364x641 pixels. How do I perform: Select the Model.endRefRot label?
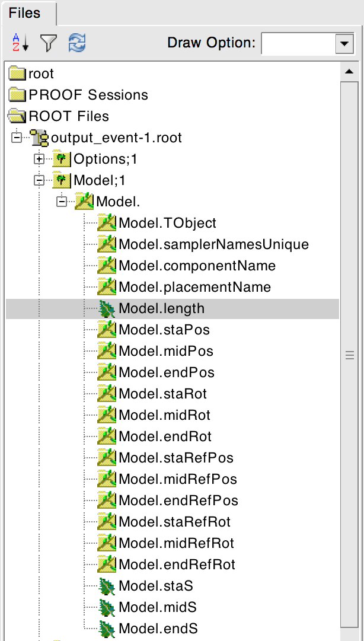(177, 564)
